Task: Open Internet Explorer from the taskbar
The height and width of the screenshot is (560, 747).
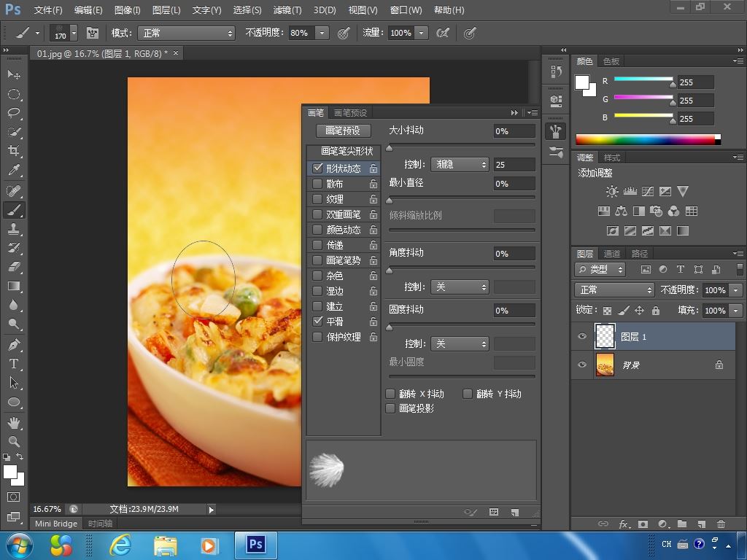Action: click(x=119, y=545)
